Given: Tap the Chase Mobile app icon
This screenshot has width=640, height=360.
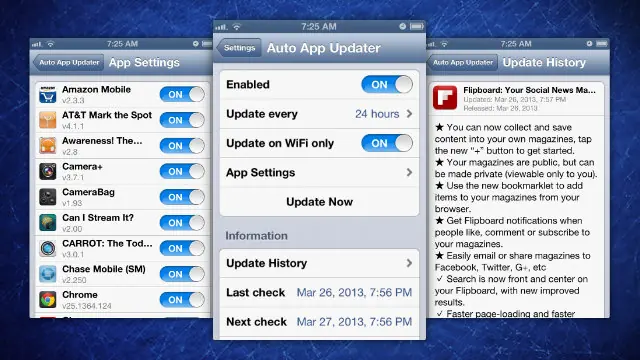Looking at the screenshot, I should tap(48, 274).
